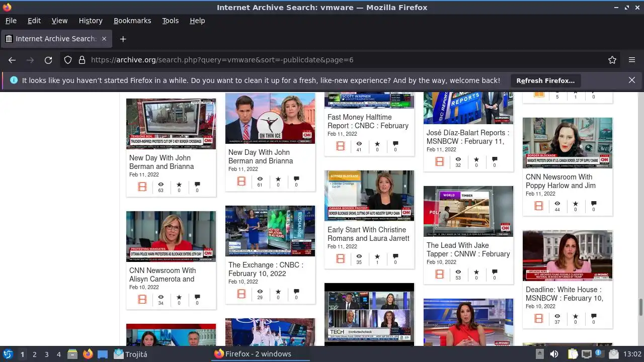Click views eye icon on Alisyn Camerota card
This screenshot has width=644, height=362.
pos(160,297)
